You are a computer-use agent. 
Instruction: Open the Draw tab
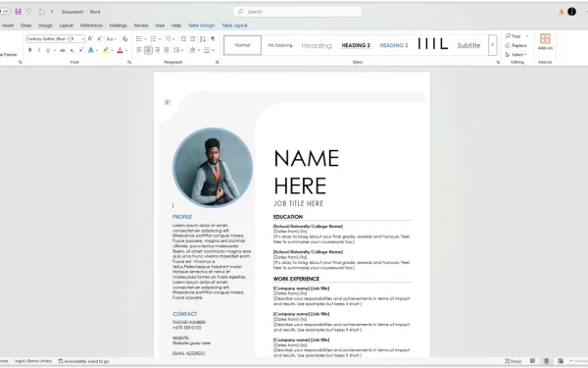(25, 26)
